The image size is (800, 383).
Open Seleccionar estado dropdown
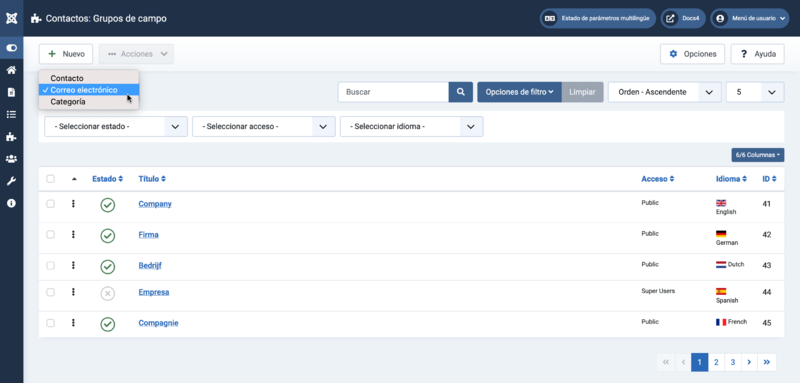click(116, 126)
